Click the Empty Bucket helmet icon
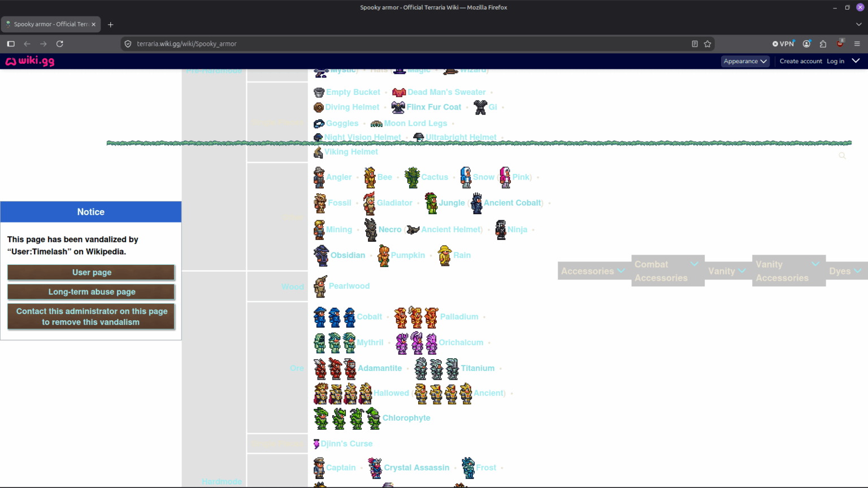868x488 pixels. pos(319,92)
